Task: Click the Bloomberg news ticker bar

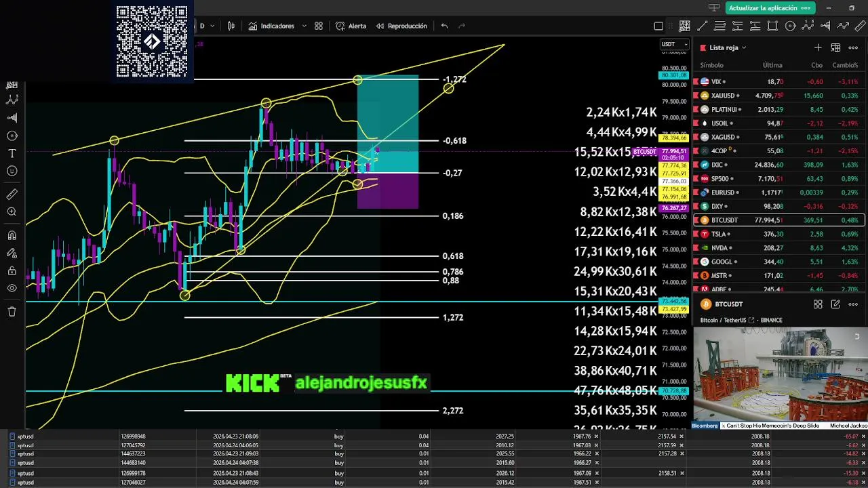Action: click(x=779, y=426)
